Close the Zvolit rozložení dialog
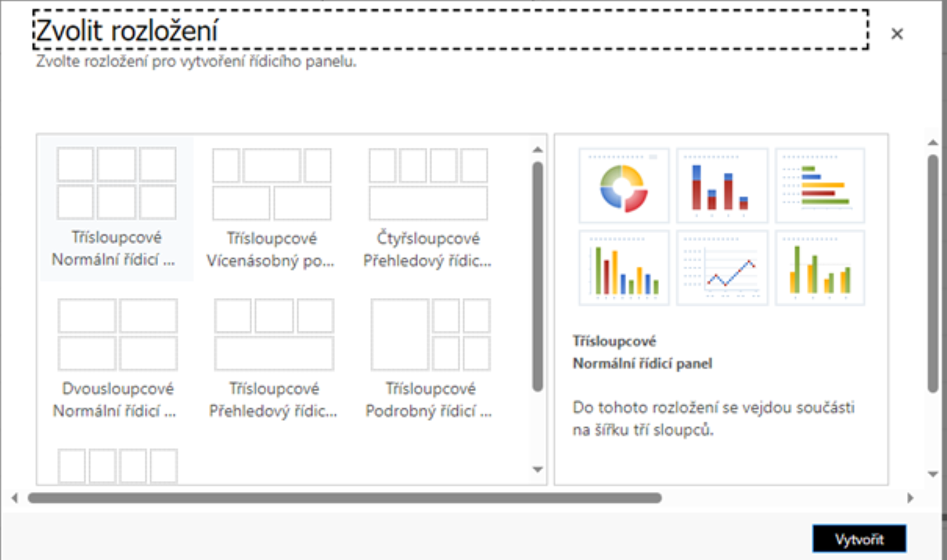947x560 pixels. (897, 34)
